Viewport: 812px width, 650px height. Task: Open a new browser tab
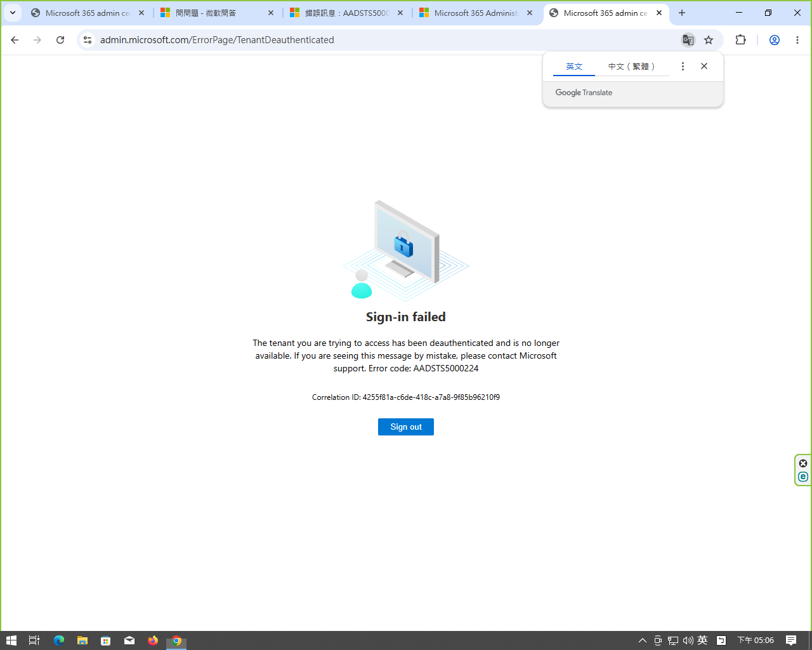point(682,13)
